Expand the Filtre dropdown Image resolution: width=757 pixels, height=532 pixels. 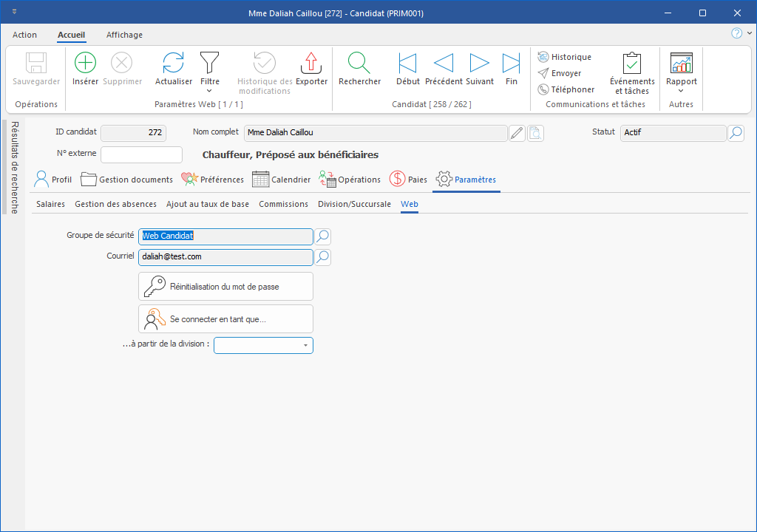pos(210,91)
